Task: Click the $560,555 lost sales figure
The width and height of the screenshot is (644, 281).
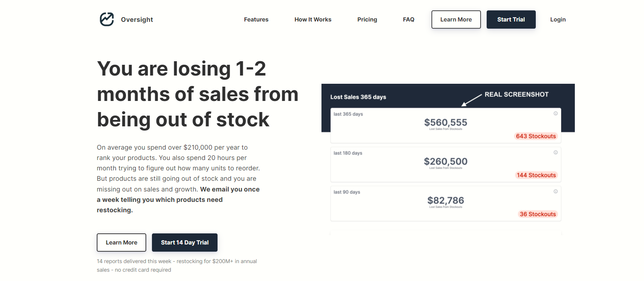Action: [445, 122]
